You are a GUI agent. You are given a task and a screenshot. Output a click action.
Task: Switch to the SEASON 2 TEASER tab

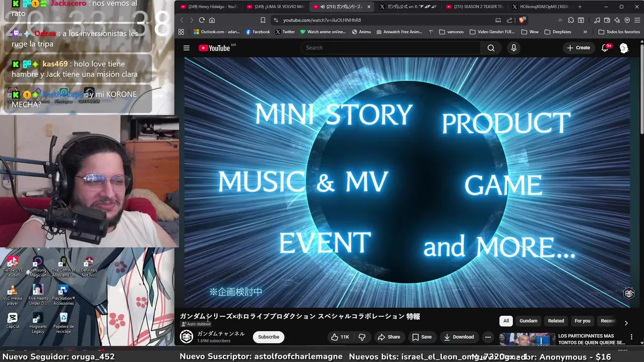474,7
